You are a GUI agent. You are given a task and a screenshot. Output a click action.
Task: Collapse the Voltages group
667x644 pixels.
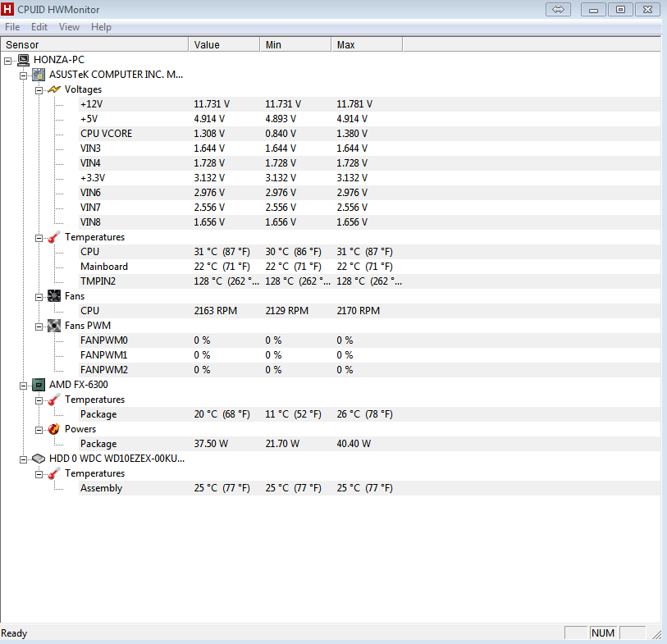pos(39,90)
